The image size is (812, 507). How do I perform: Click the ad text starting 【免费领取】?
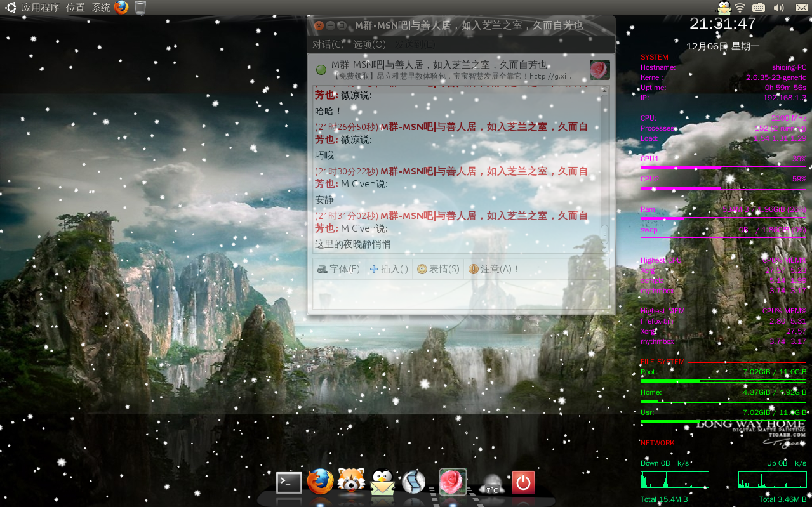(x=453, y=76)
